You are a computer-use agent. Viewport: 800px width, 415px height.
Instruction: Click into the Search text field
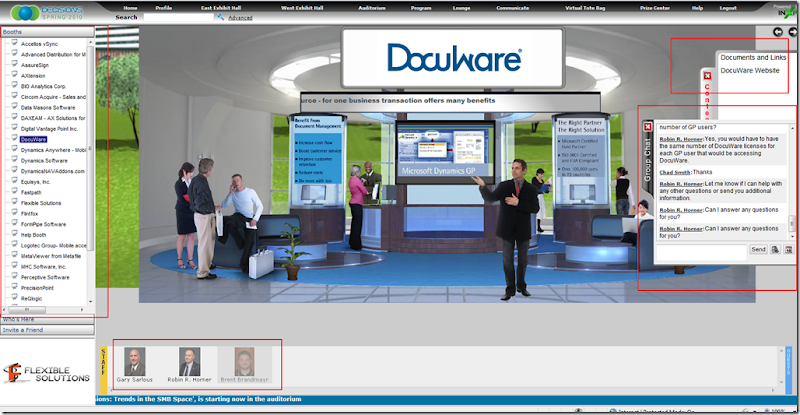click(x=179, y=17)
